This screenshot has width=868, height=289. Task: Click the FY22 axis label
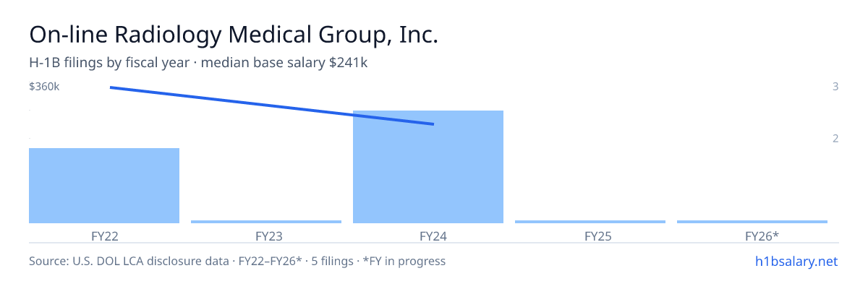[x=104, y=236]
